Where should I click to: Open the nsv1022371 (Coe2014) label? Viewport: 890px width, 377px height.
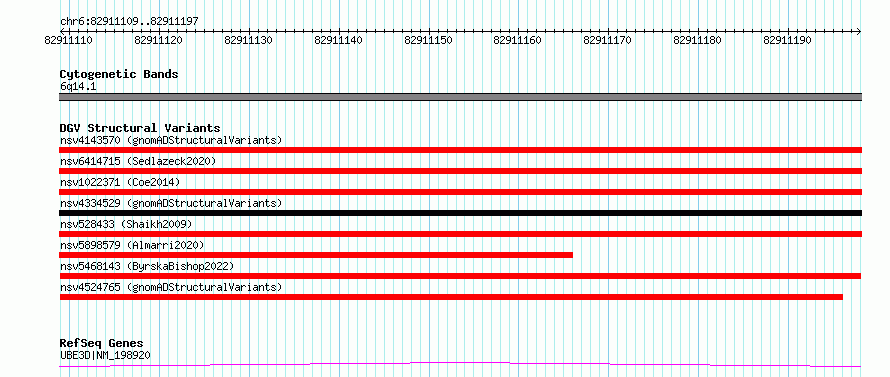coord(120,182)
